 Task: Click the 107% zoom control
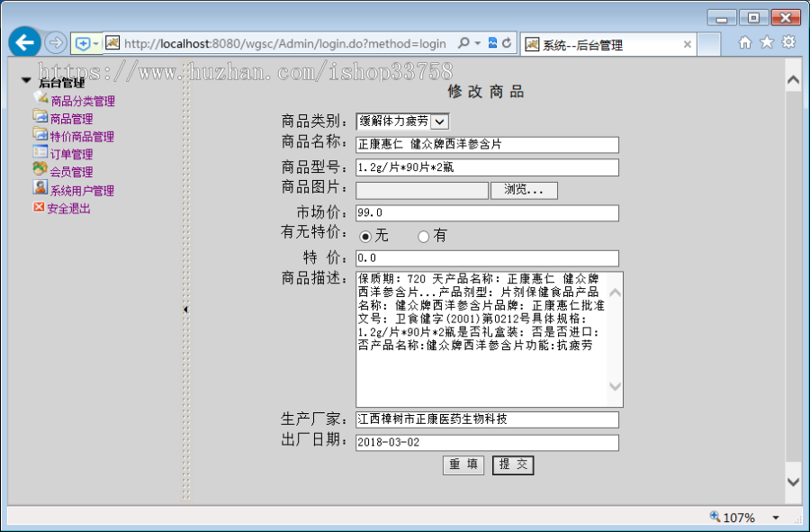point(740,517)
